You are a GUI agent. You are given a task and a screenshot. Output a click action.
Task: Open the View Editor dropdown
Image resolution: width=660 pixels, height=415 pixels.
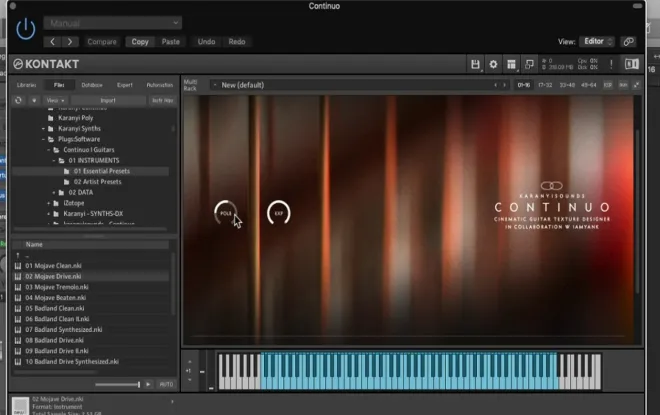click(x=597, y=41)
